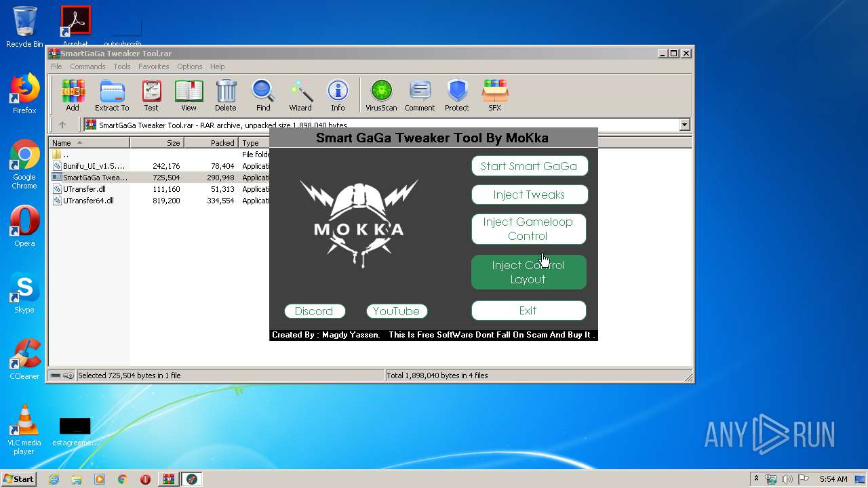The image size is (868, 488).
Task: Click the Exit button in Tweaker Tool
Action: 529,310
